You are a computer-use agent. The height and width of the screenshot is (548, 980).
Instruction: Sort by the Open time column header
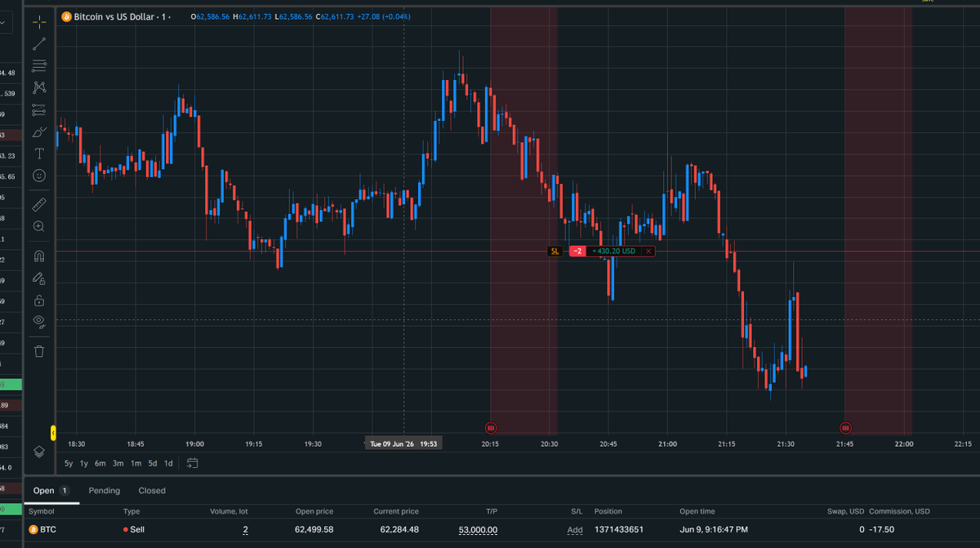697,511
